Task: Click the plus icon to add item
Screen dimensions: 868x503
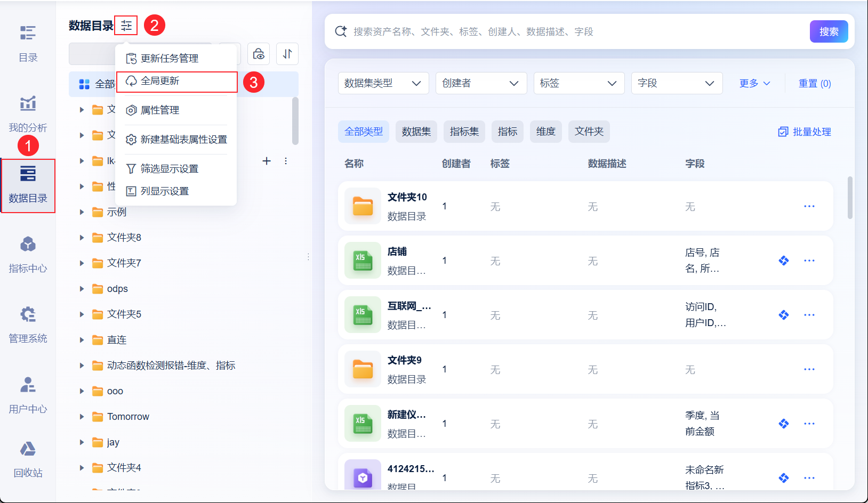Action: (267, 161)
